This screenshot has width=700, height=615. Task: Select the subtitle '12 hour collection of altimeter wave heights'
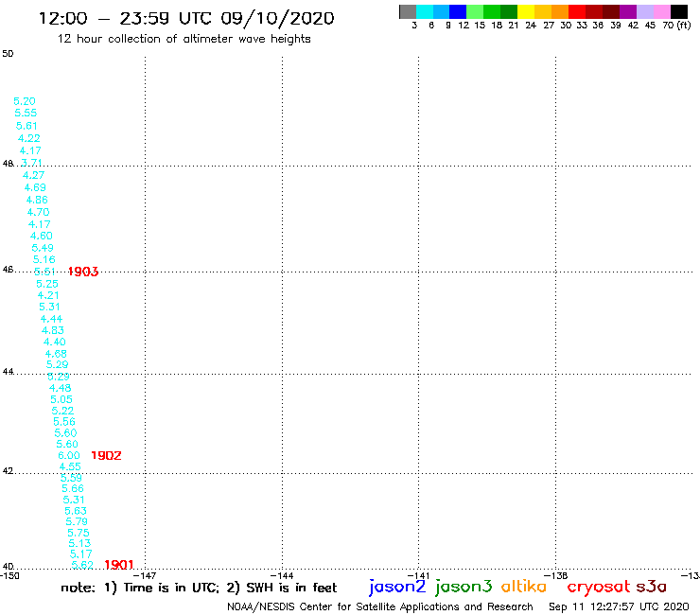(184, 39)
